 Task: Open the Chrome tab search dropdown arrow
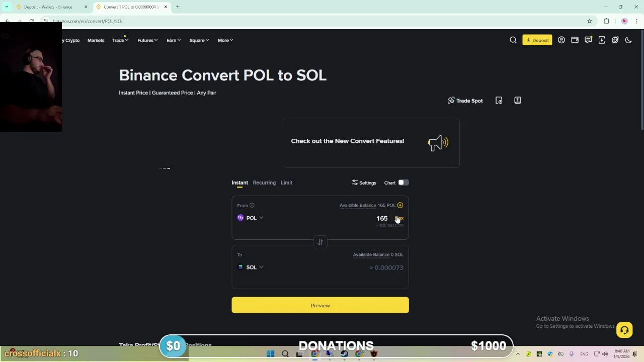[x=7, y=7]
